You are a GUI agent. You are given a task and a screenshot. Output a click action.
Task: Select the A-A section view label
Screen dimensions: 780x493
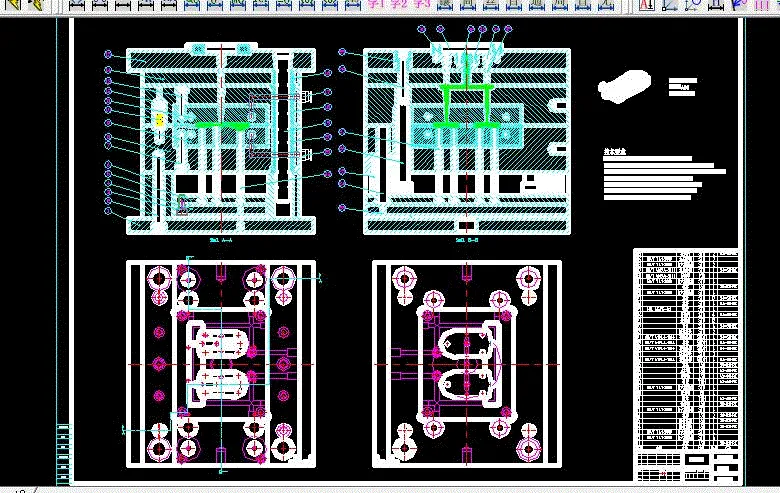[221, 240]
